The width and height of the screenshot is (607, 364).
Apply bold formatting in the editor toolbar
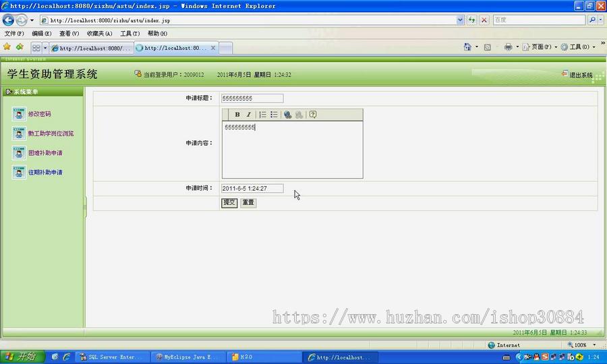point(237,115)
